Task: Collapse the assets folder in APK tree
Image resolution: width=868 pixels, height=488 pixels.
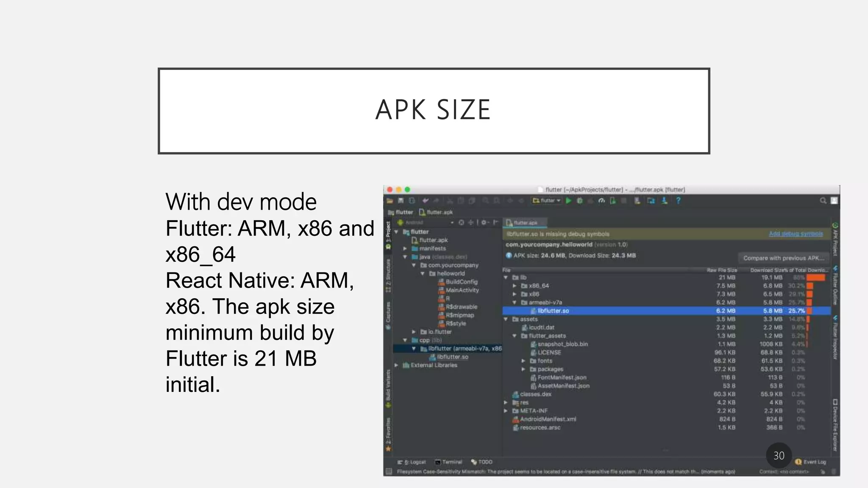Action: tap(506, 319)
